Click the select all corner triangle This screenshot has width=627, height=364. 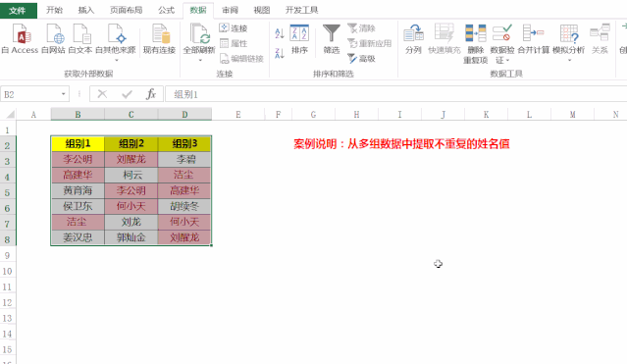pos(9,115)
